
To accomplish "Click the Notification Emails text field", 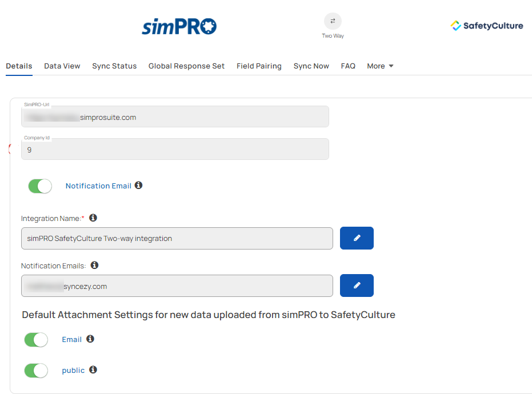I will coord(177,286).
